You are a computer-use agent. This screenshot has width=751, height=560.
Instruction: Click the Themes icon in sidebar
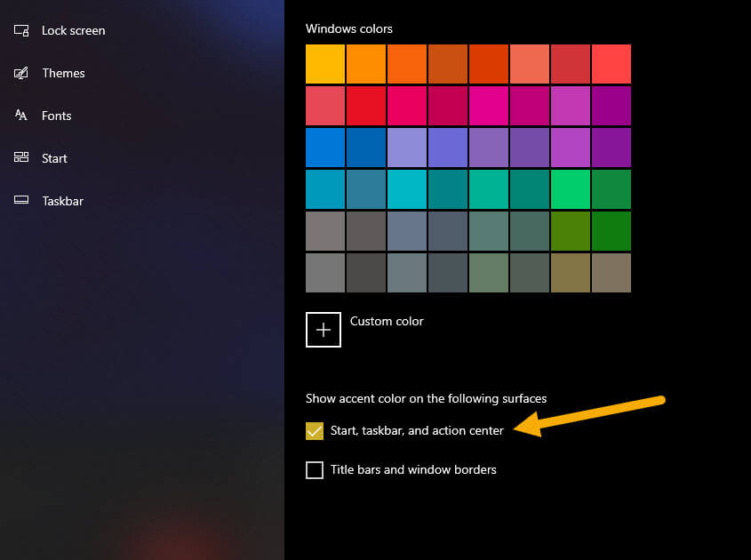pyautogui.click(x=21, y=73)
